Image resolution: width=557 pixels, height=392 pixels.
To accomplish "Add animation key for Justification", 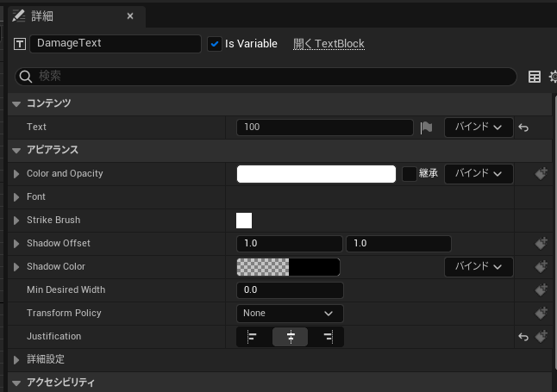I will point(541,337).
